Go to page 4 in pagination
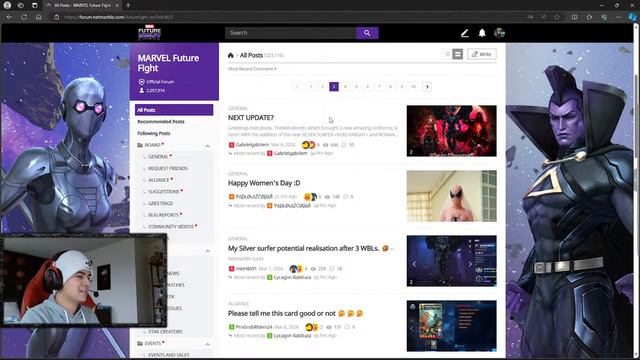This screenshot has height=360, width=640. pos(345,87)
